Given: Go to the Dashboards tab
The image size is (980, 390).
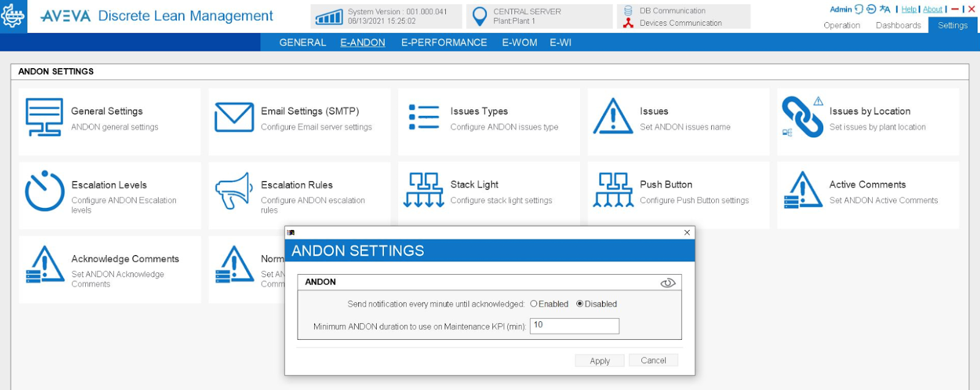Looking at the screenshot, I should (x=898, y=25).
